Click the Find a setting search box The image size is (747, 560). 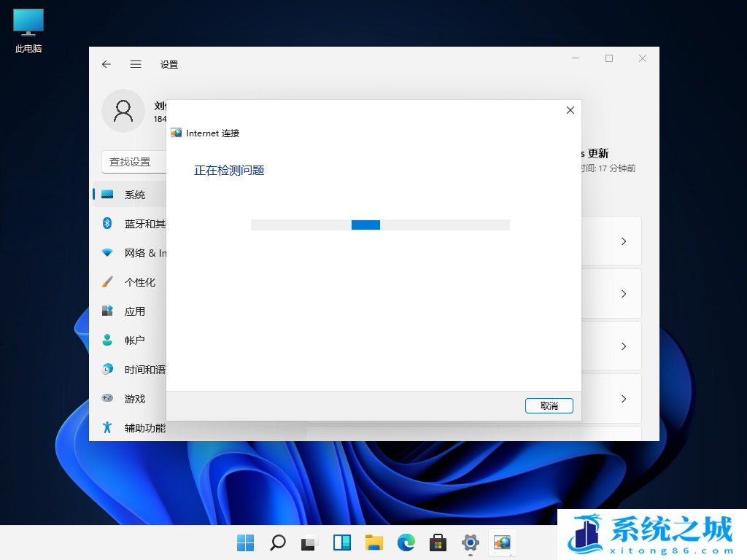point(135,162)
